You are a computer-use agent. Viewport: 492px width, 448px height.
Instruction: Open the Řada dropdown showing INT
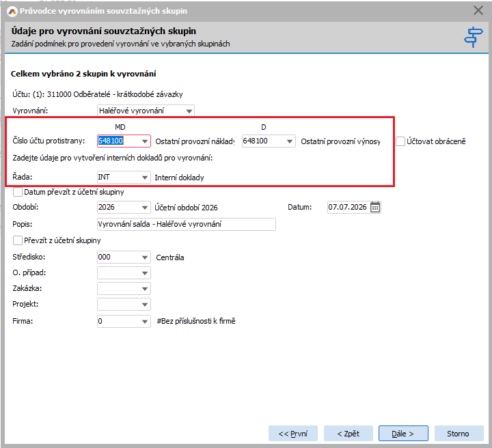click(145, 178)
